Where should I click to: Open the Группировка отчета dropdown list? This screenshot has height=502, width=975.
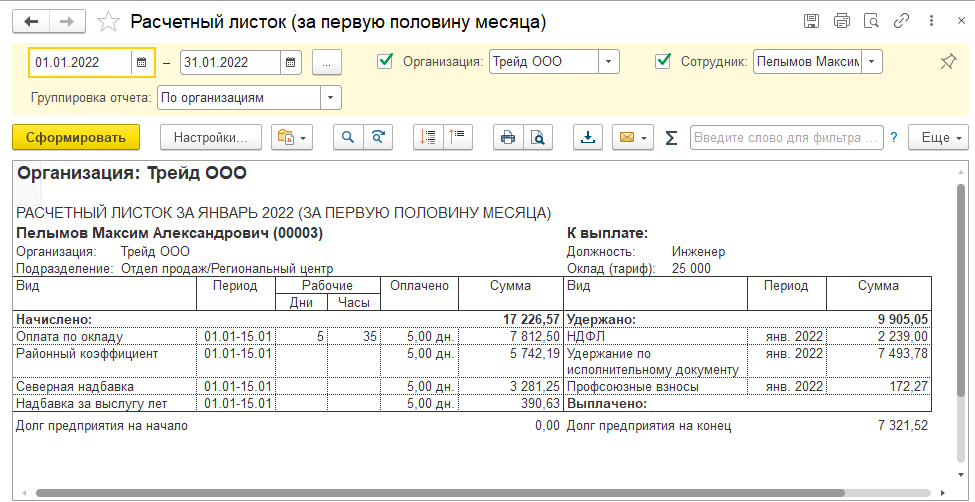tap(330, 98)
